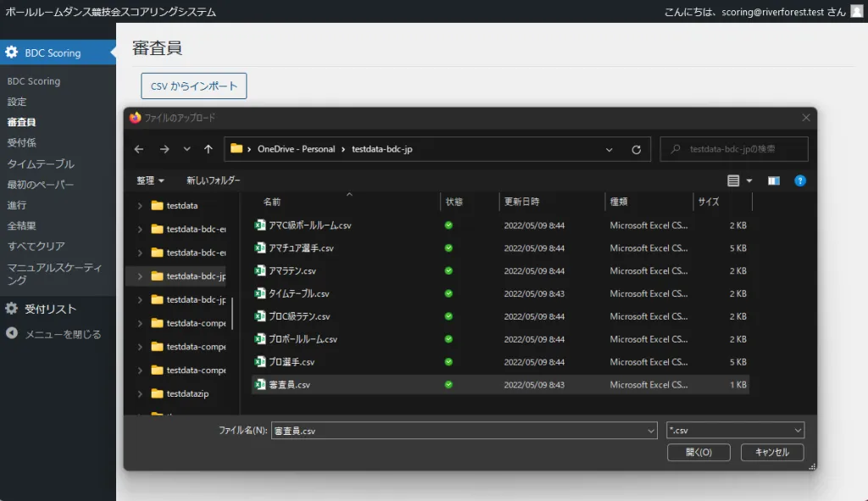Click the user avatar in top bar
Image resolution: width=868 pixels, height=501 pixels.
tap(856, 11)
